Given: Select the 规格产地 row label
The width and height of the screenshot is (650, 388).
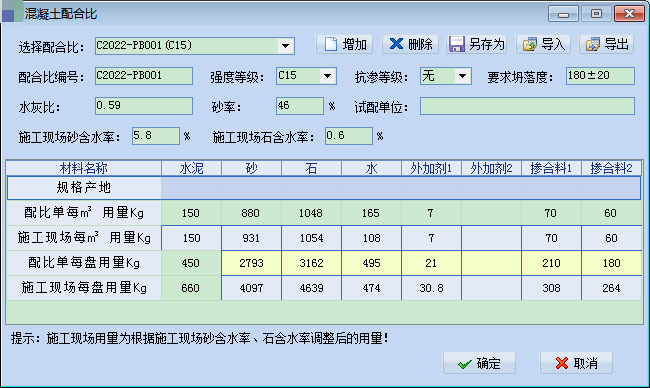Looking at the screenshot, I should coord(84,187).
